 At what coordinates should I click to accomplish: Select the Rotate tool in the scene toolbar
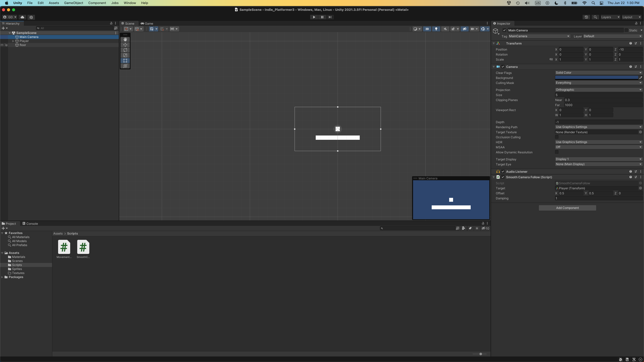point(125,50)
